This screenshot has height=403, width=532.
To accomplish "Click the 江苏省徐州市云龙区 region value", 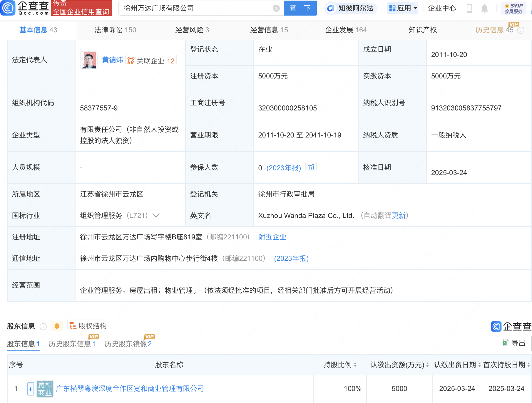I will pyautogui.click(x=111, y=194).
